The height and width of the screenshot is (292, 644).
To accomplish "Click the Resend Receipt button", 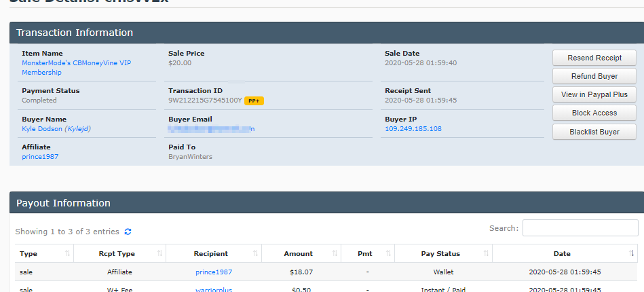I will click(594, 58).
